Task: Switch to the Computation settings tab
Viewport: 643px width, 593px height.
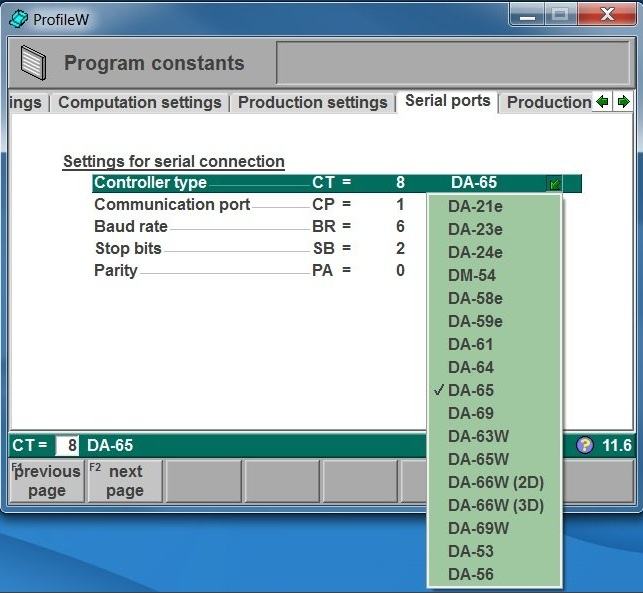Action: tap(140, 102)
